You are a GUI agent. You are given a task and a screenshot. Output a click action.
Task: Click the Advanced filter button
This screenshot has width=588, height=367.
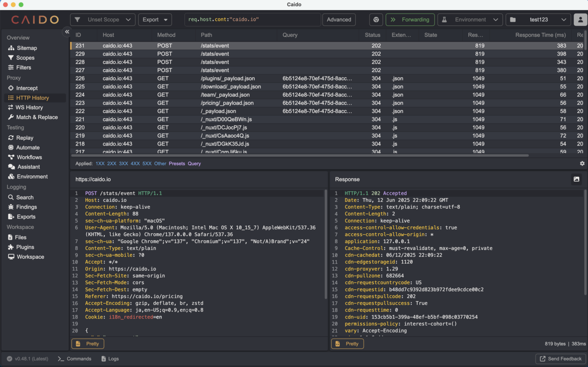coord(339,20)
